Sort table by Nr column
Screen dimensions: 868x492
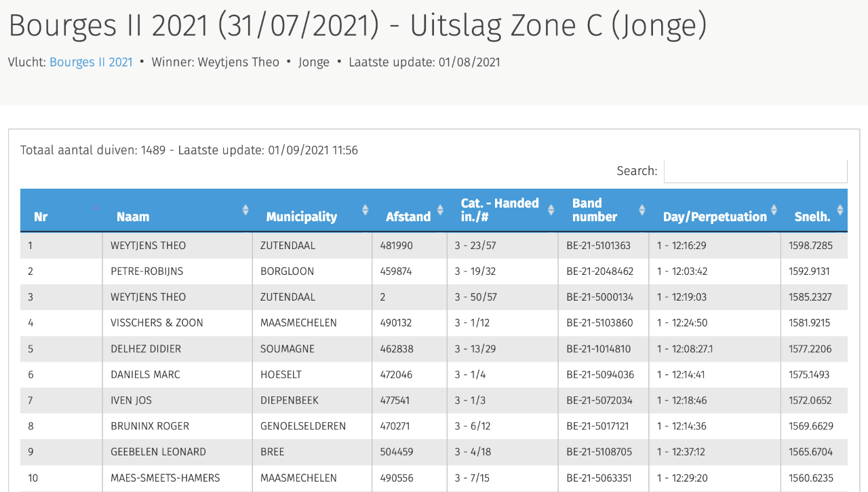pyautogui.click(x=41, y=216)
